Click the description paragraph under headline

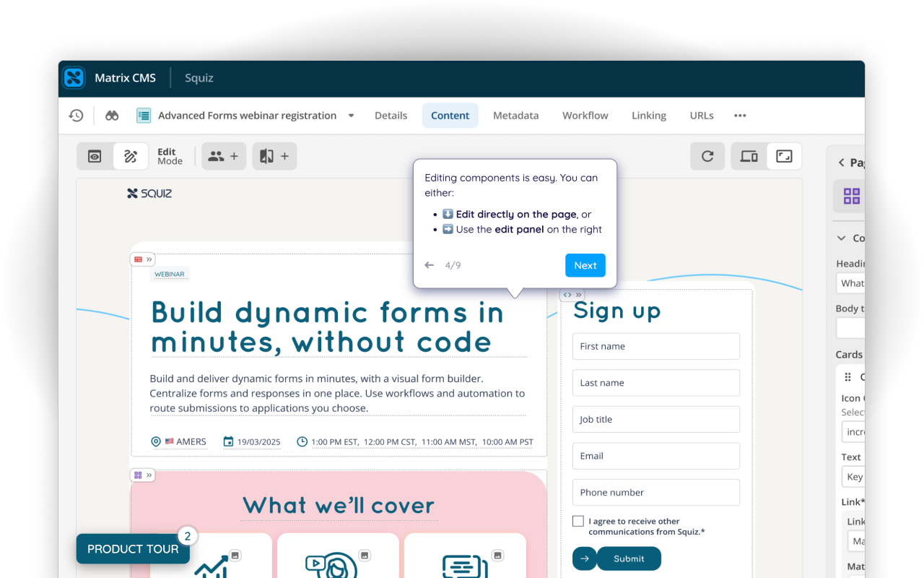point(337,393)
